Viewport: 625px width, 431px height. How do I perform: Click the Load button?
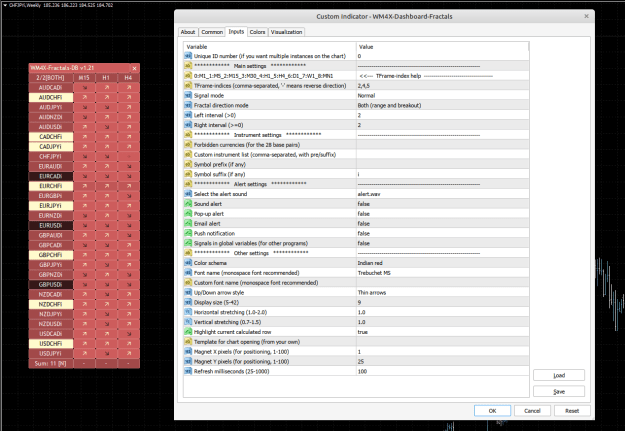tap(559, 375)
